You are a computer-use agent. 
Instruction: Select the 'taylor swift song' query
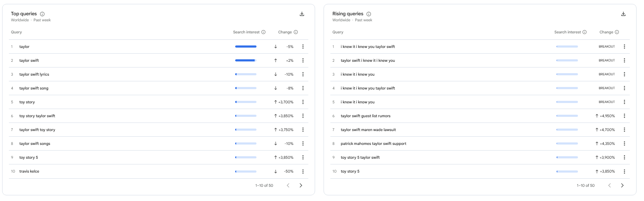(34, 88)
